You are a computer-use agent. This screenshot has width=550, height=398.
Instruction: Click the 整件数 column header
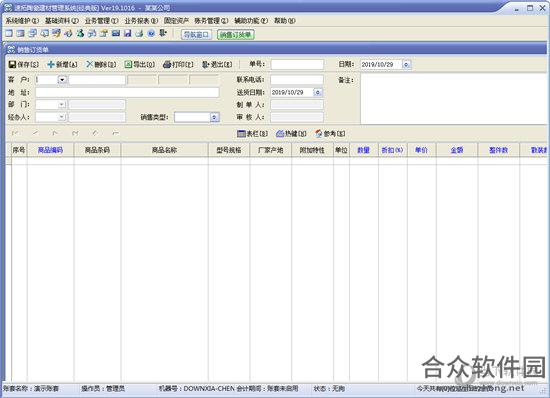[x=499, y=150]
